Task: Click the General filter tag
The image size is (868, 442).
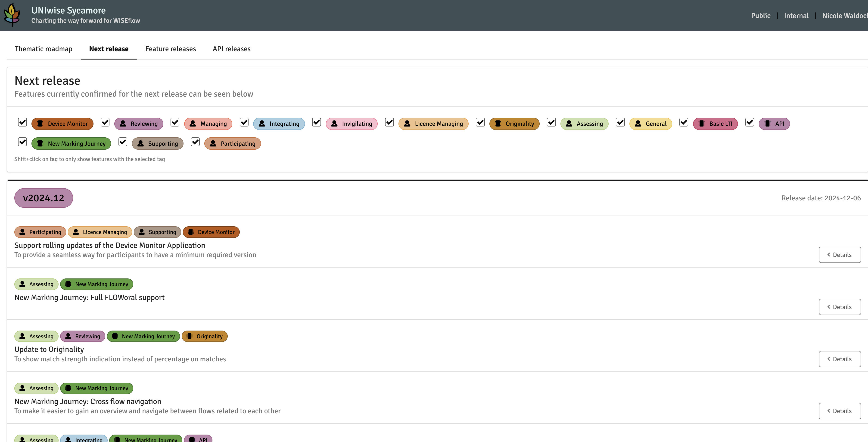Action: 650,124
